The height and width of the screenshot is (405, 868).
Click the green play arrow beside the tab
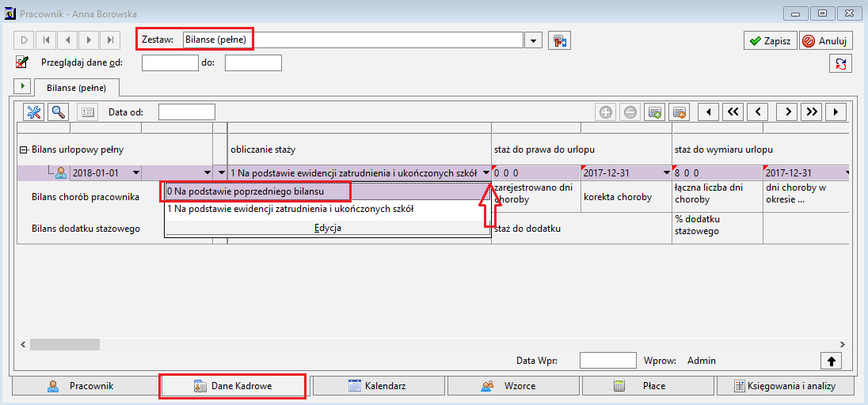(x=23, y=86)
